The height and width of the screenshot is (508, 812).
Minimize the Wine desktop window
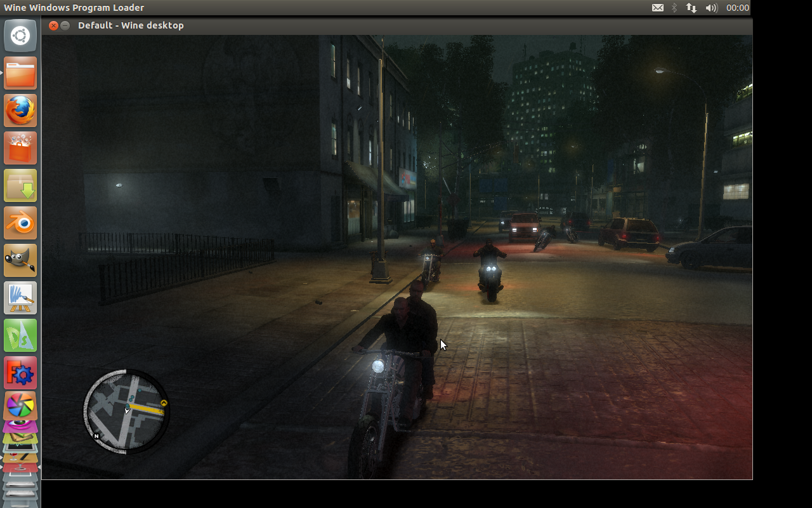point(65,25)
